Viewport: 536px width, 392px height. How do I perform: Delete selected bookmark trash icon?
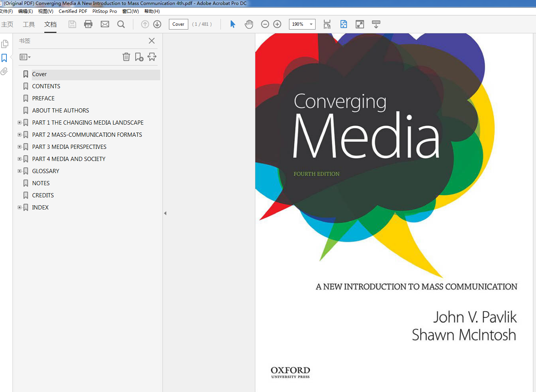126,57
